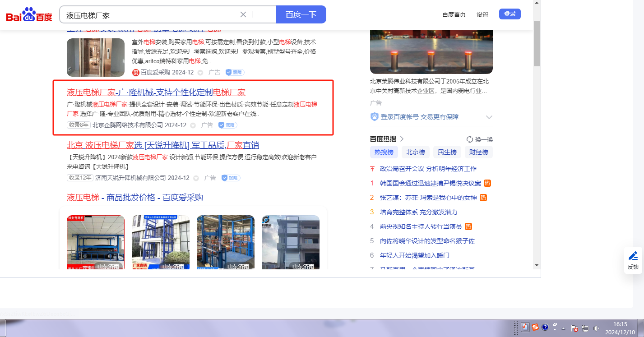Open hot topic 年轻人开始渴望加入睡门
This screenshot has height=337, width=644.
[x=415, y=255]
